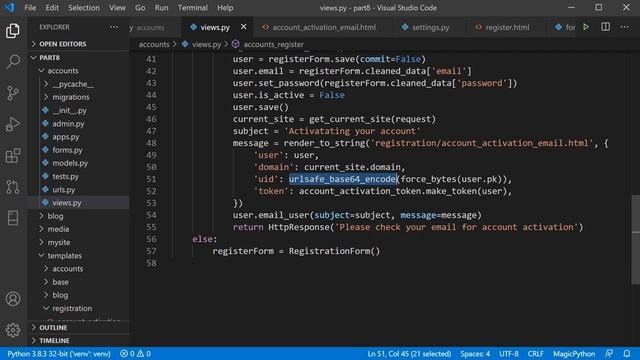The width and height of the screenshot is (640, 360).
Task: Open the pull requests activity bar icon
Action: pos(13,187)
